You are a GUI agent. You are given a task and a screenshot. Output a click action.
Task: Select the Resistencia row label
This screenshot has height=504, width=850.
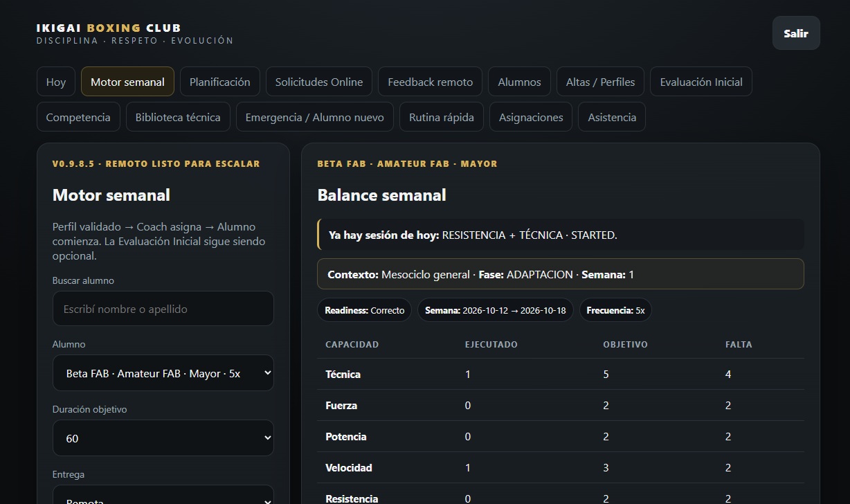pos(352,498)
